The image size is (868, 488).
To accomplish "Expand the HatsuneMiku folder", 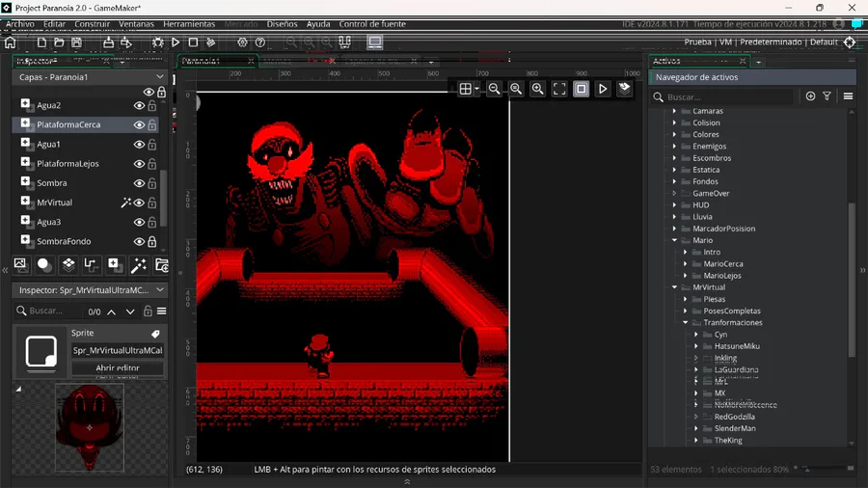I will pos(695,346).
